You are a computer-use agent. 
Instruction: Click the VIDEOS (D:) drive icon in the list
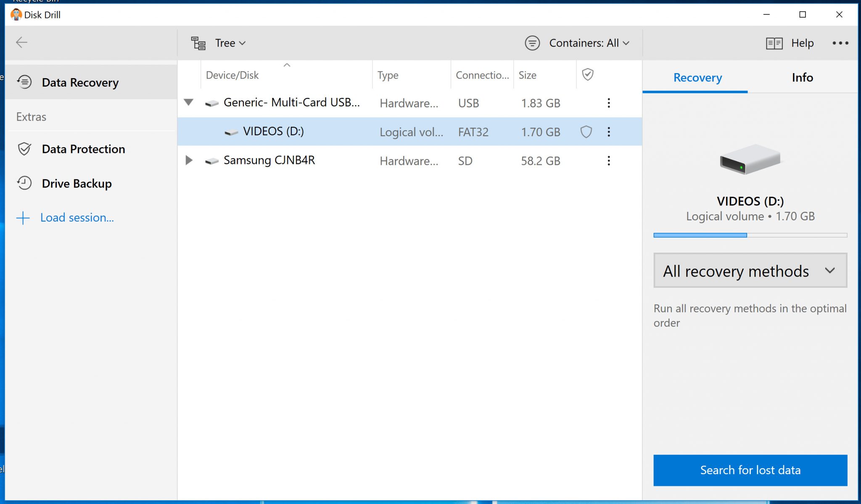231,132
